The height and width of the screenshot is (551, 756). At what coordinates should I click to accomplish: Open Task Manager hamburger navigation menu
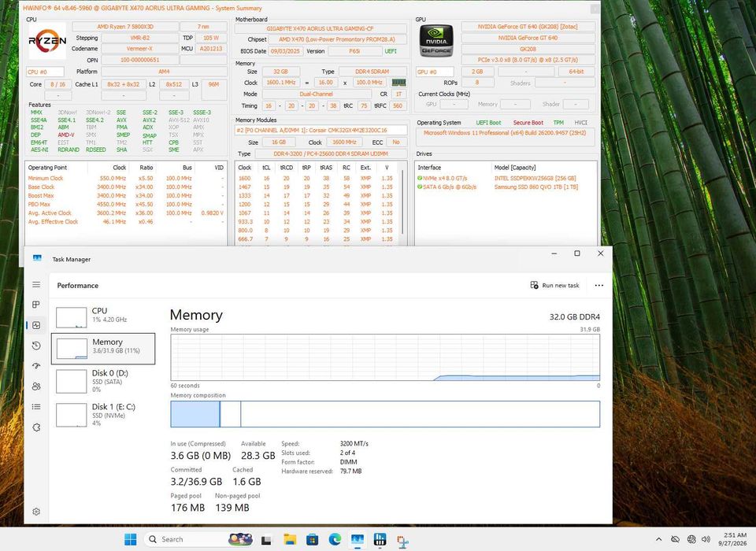click(x=36, y=285)
